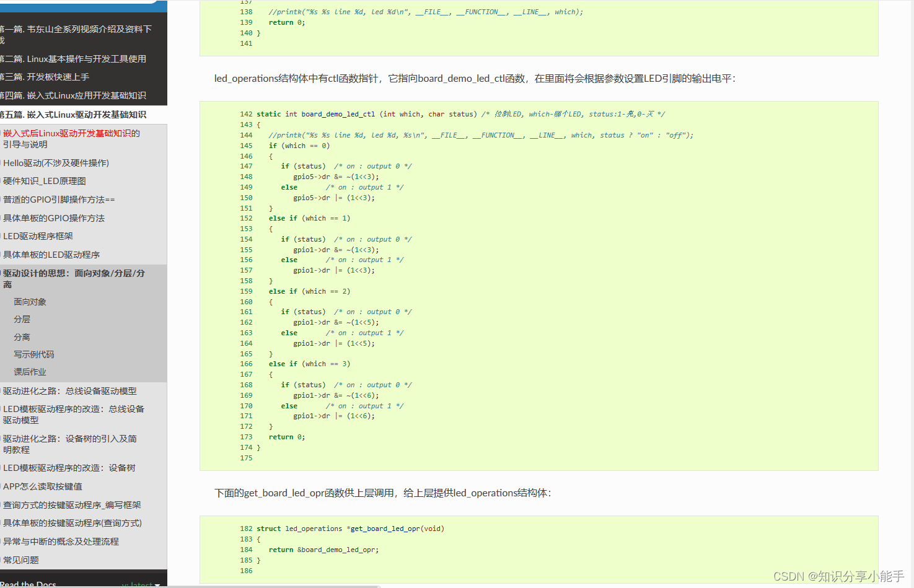Open 普适的GPIO引脚操作方法 page
The width and height of the screenshot is (914, 588).
point(59,200)
